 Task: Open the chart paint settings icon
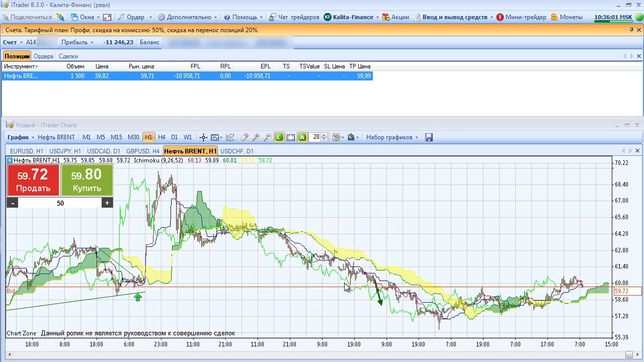click(x=353, y=137)
